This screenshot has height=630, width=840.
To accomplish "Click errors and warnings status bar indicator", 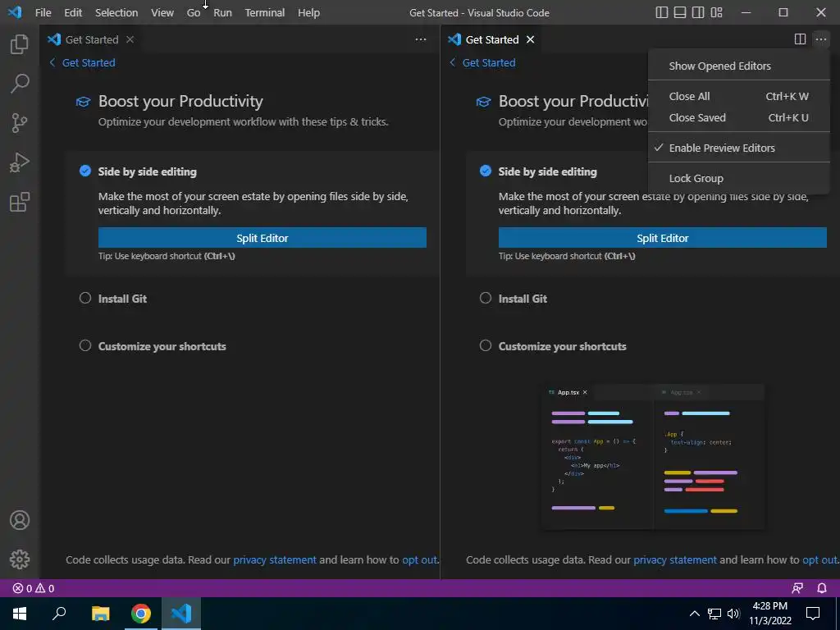I will click(x=33, y=588).
